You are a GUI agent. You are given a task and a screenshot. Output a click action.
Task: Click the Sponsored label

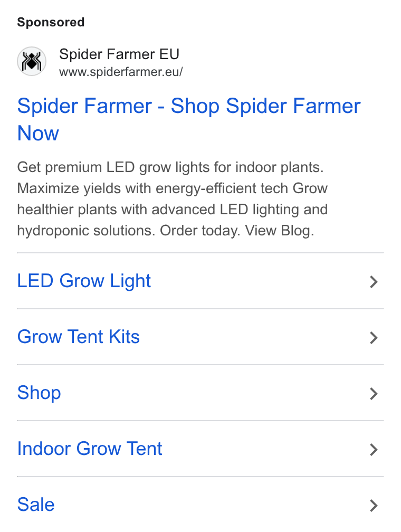[51, 22]
